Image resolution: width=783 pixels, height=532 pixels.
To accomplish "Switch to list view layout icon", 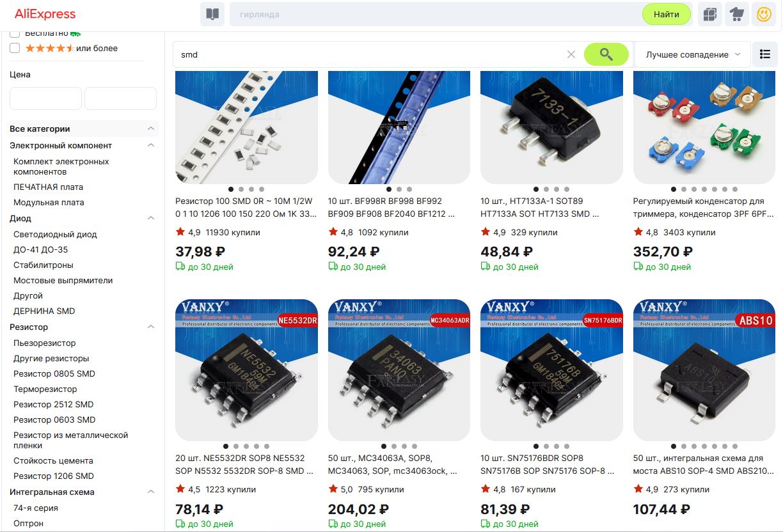I will (x=765, y=54).
